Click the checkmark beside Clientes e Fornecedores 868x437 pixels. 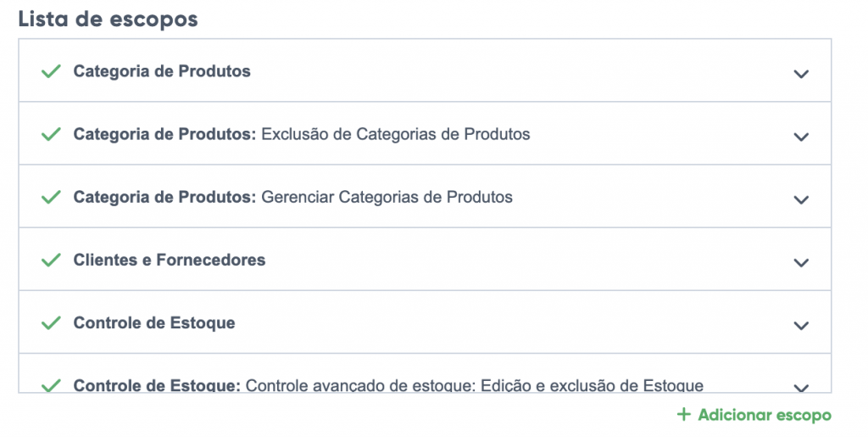51,261
